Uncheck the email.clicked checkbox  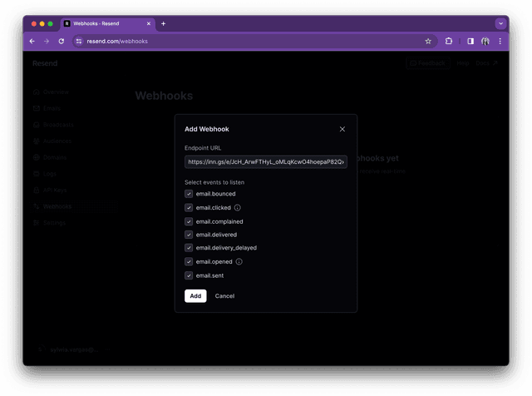(x=189, y=207)
